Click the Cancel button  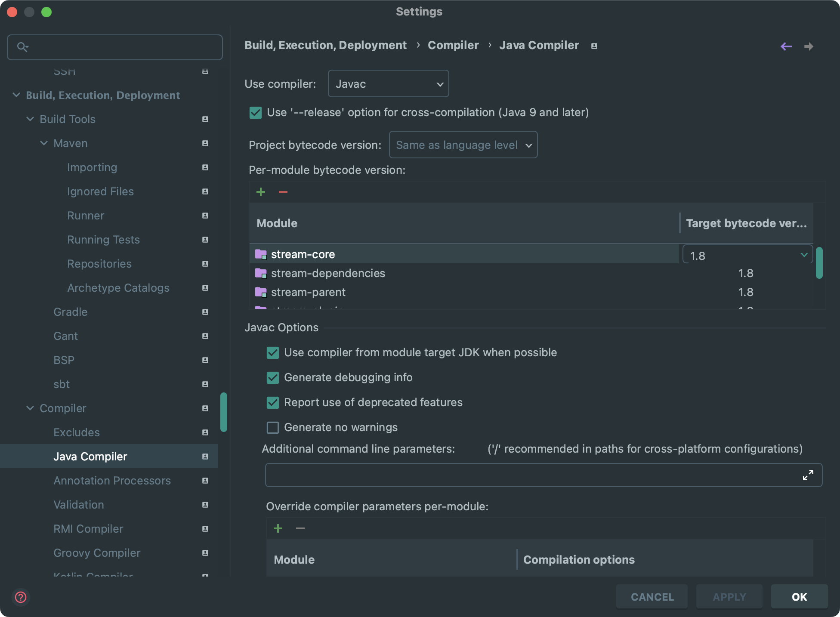coord(652,597)
